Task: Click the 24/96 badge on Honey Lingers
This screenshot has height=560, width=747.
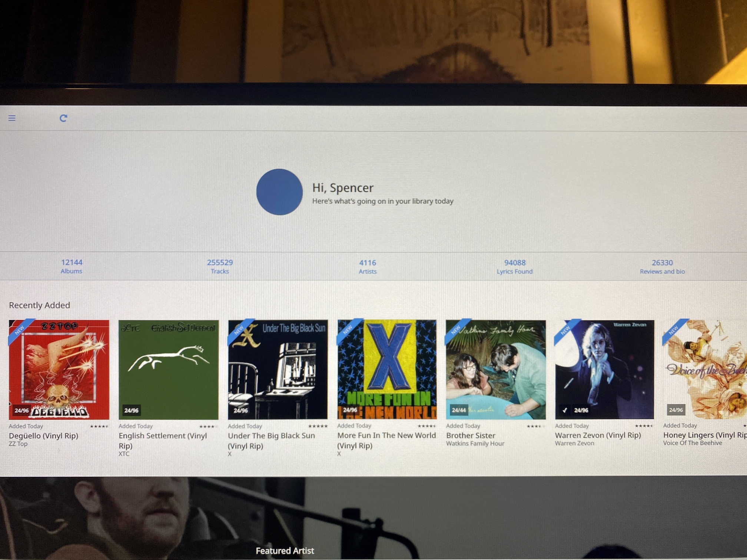Action: [x=676, y=410]
